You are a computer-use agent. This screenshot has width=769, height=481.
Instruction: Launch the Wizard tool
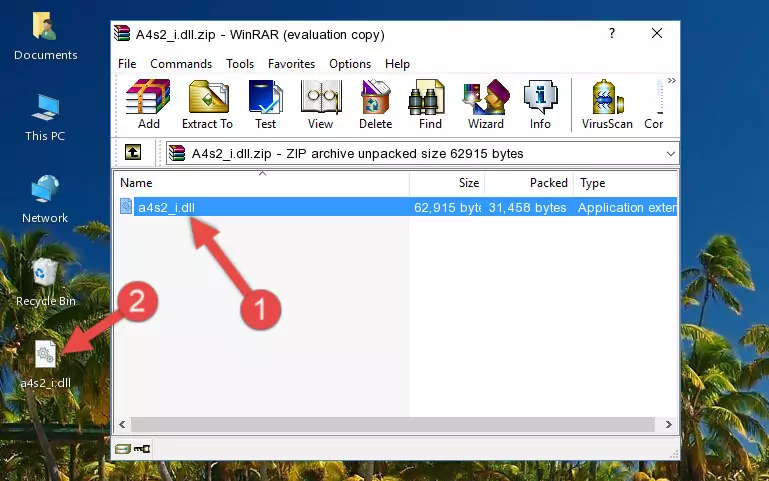486,104
